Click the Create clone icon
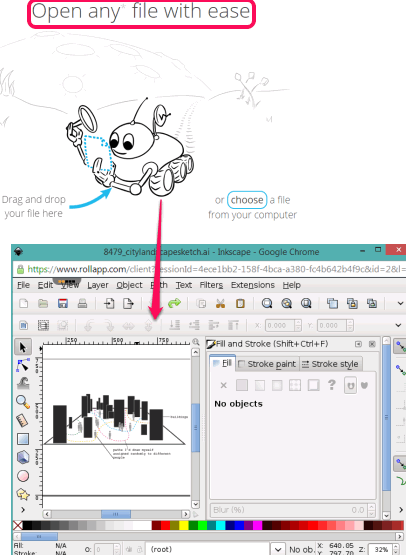Screen dimensions: 406x555 [x=352, y=303]
